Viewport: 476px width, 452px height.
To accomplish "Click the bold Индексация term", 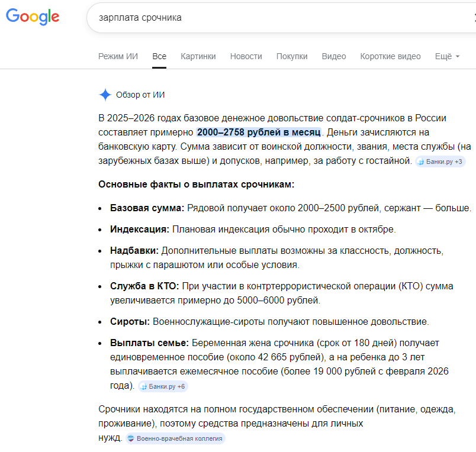I will 140,229.
